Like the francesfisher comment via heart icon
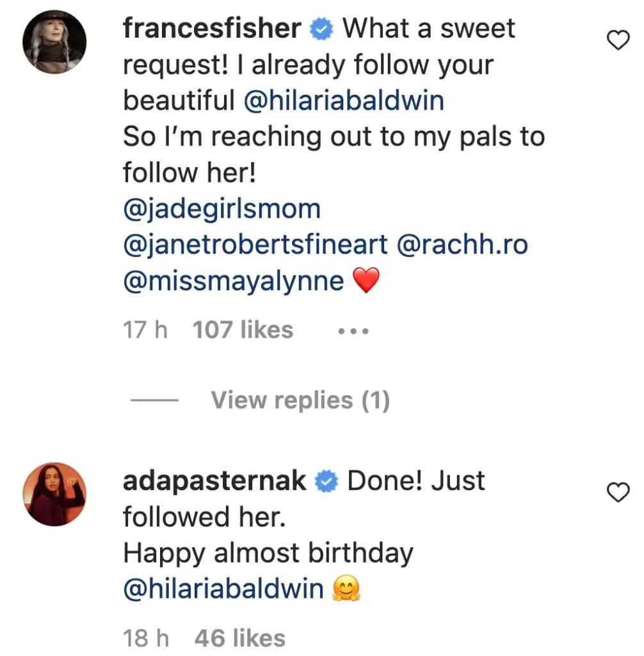The height and width of the screenshot is (656, 644). click(x=617, y=41)
